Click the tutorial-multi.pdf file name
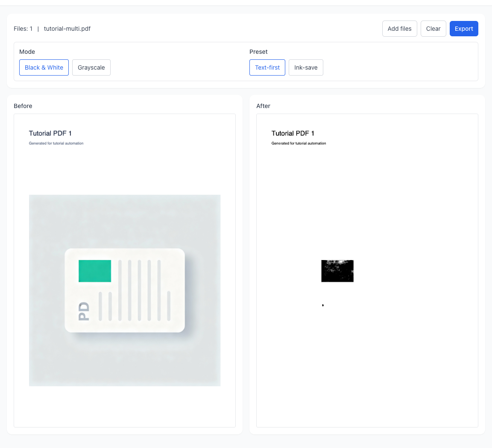This screenshot has height=448, width=492. coord(67,29)
